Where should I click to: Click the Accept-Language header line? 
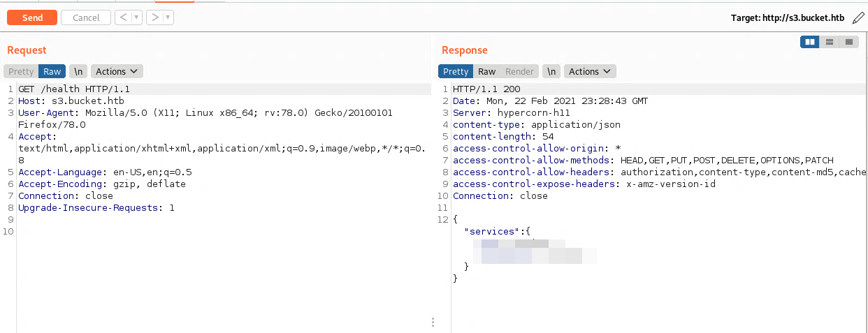(x=105, y=172)
